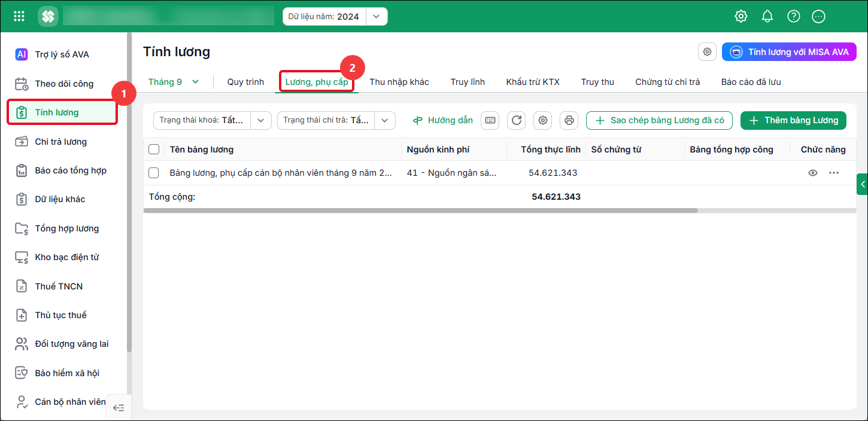Open Bảng lương, phụ cấp cán bộ nhân viên tháng 9
Image resolution: width=868 pixels, height=421 pixels.
(281, 173)
